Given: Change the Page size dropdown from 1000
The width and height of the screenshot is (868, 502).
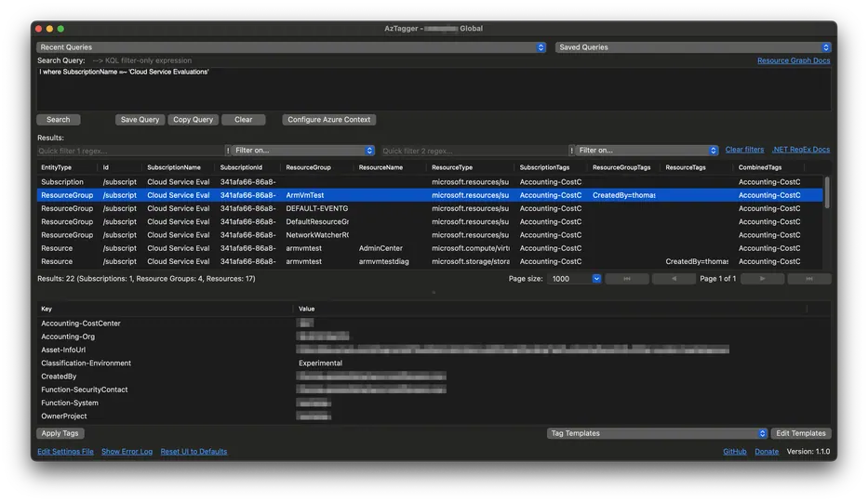Looking at the screenshot, I should point(575,279).
